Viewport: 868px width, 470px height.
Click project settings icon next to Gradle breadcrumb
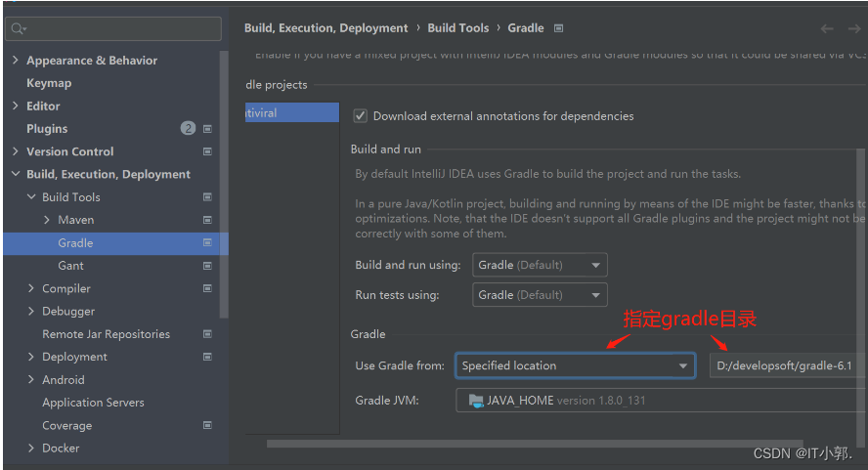[x=558, y=28]
